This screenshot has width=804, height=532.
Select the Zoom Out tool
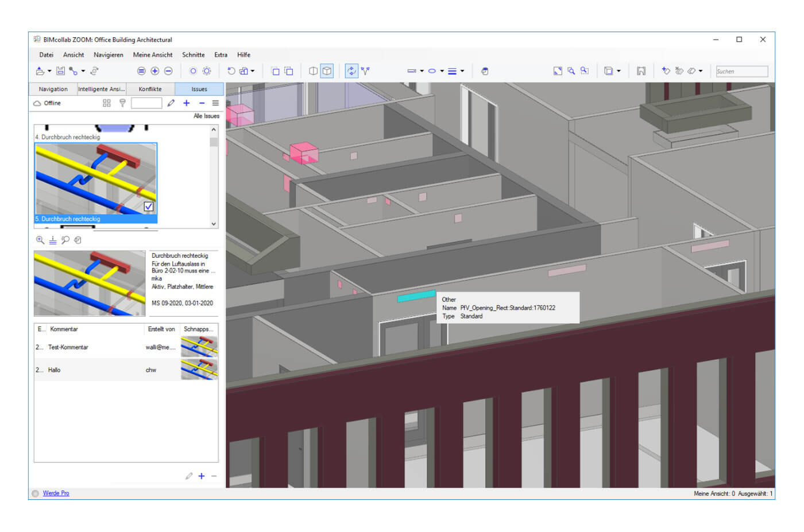[x=168, y=71]
